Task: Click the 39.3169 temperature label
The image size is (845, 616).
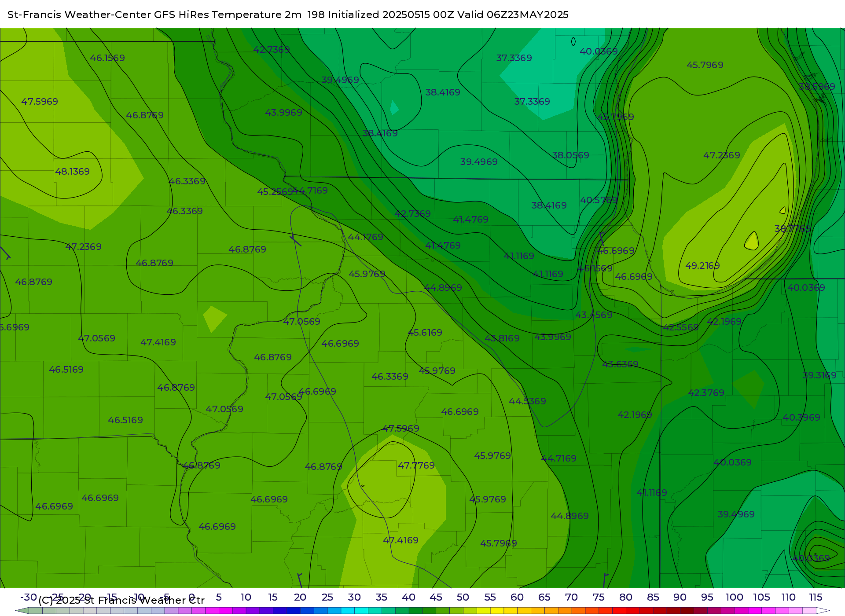Action: click(x=819, y=375)
